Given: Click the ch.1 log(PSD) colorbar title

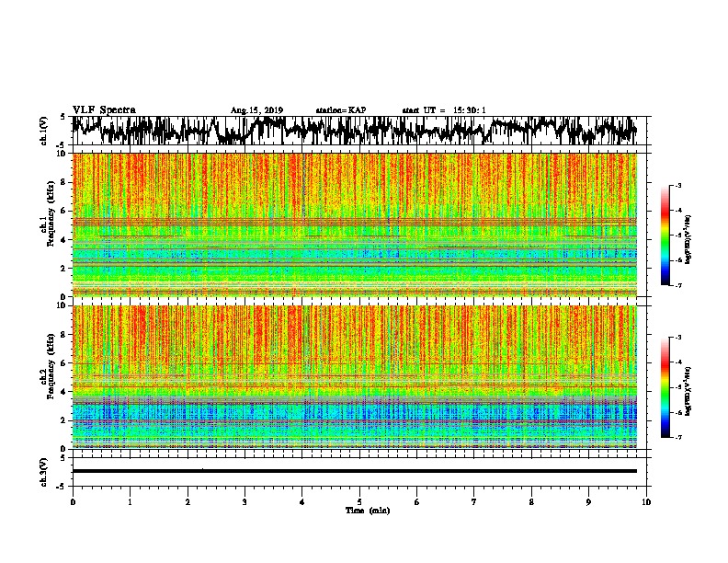Looking at the screenshot, I should coord(688,239).
